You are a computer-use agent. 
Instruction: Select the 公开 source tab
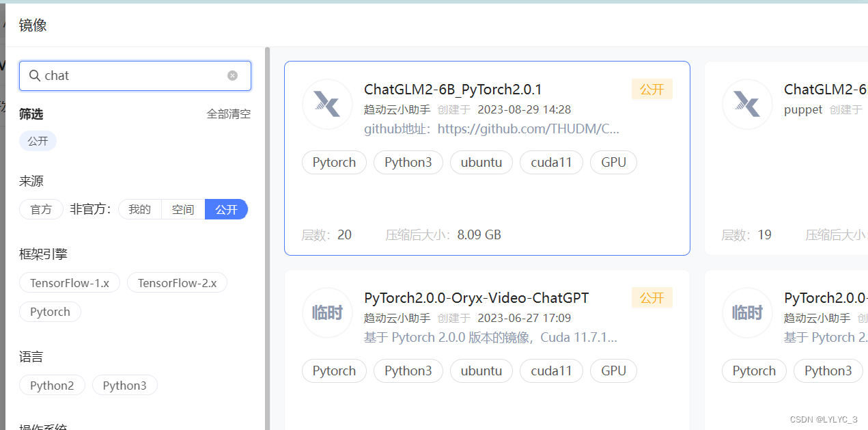[x=226, y=209]
